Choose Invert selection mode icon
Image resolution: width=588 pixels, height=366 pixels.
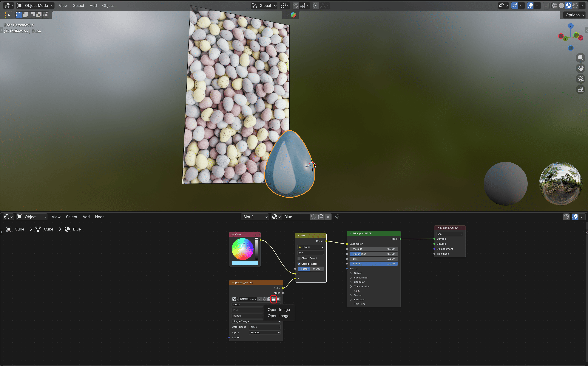(39, 15)
